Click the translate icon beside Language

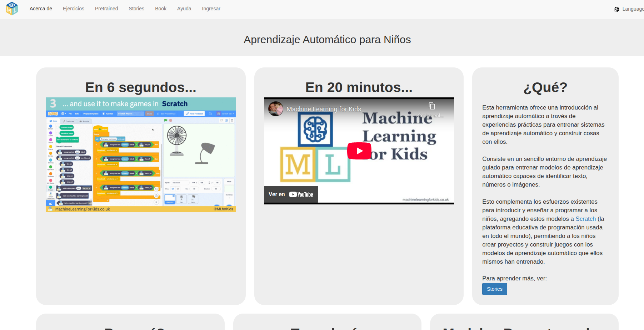617,9
